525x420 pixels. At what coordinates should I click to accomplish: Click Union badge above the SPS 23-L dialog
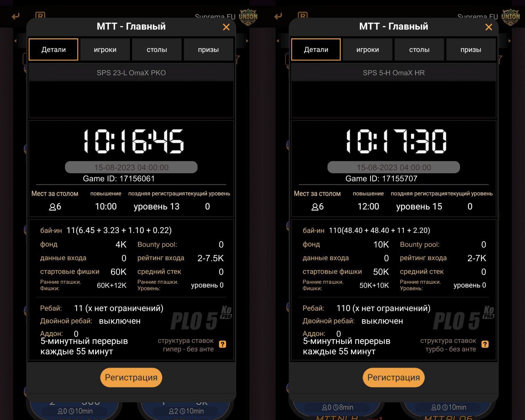(x=248, y=17)
